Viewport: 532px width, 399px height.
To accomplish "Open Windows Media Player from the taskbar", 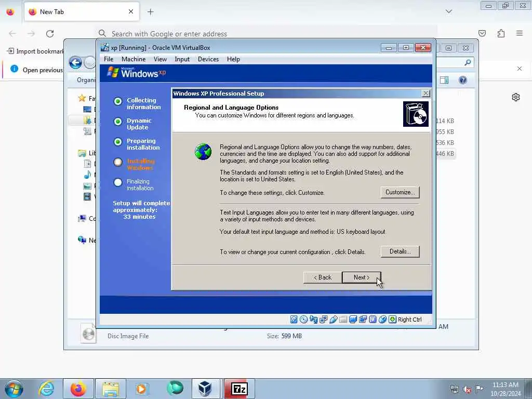I will coord(141,389).
